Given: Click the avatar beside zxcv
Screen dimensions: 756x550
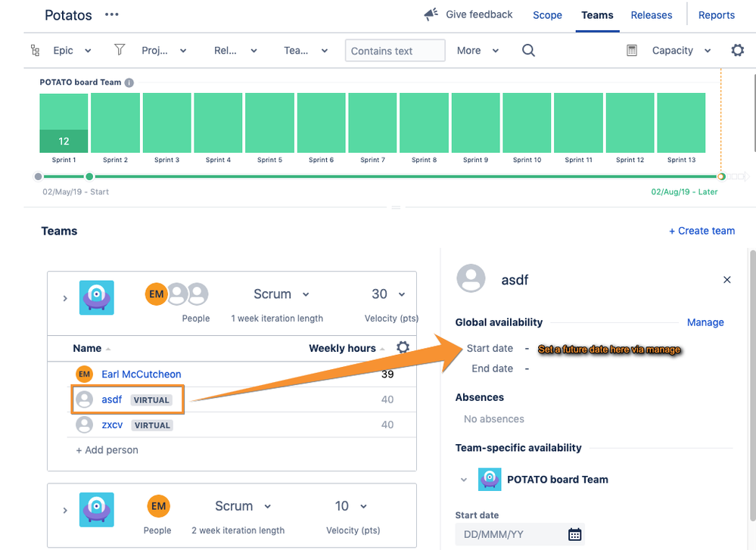Looking at the screenshot, I should [x=84, y=424].
